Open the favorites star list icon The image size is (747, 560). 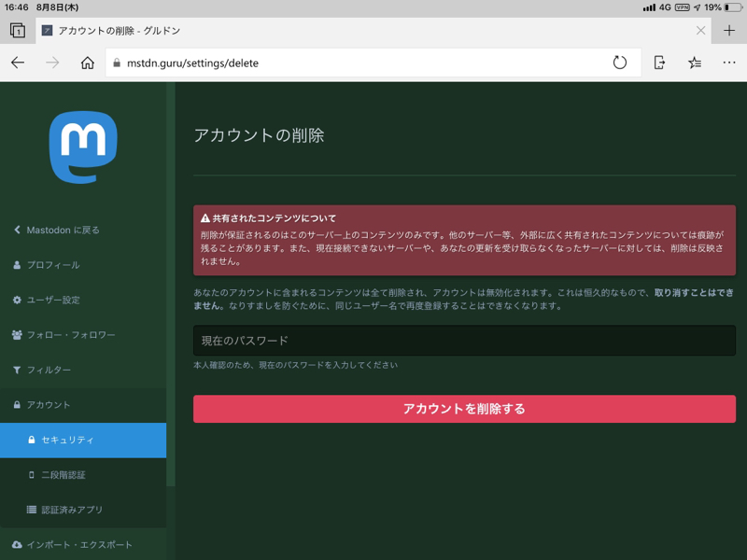695,63
